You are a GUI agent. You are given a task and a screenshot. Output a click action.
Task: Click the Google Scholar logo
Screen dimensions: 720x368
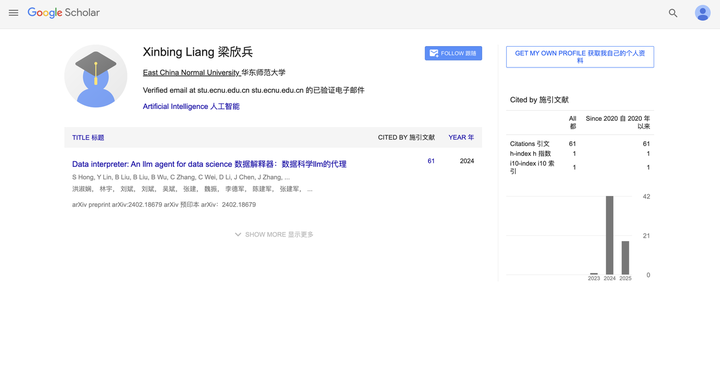click(63, 13)
